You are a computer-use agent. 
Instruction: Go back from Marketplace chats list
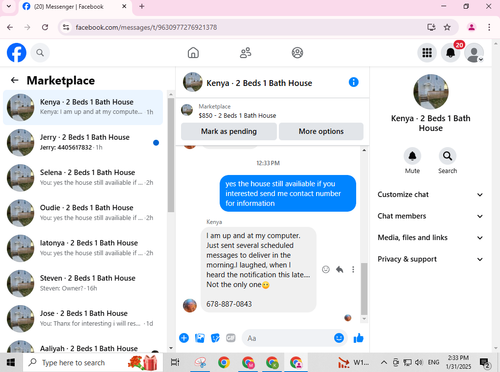pyautogui.click(x=14, y=80)
